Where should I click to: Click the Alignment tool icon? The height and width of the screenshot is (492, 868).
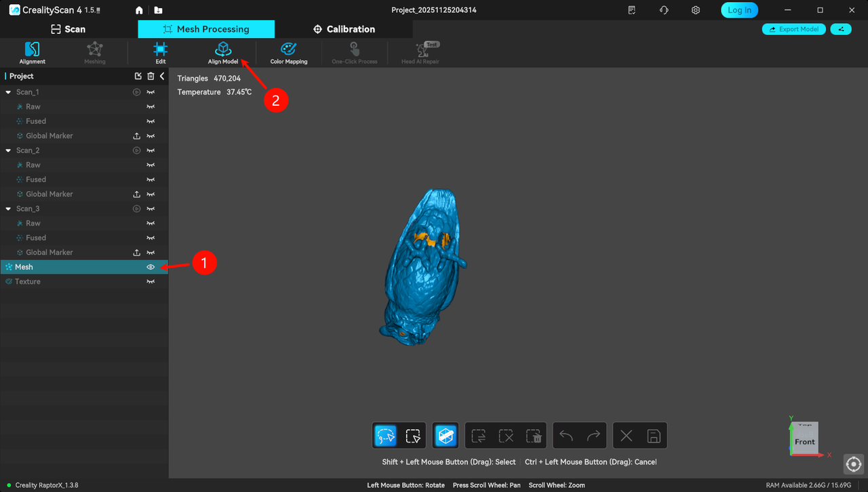click(x=32, y=52)
